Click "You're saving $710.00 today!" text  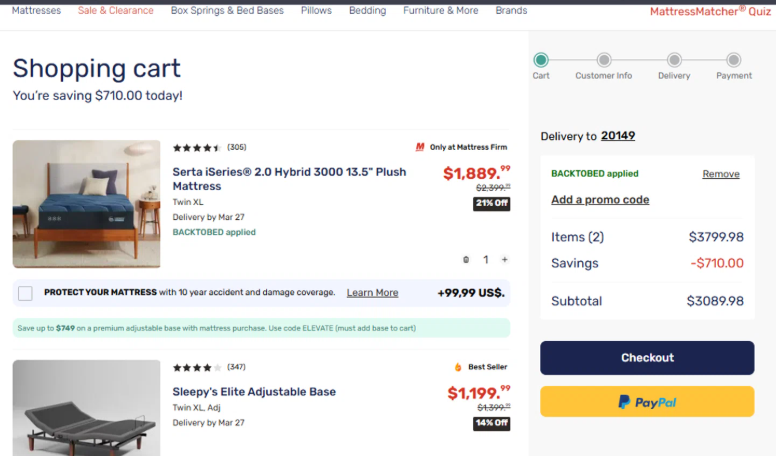tap(97, 96)
